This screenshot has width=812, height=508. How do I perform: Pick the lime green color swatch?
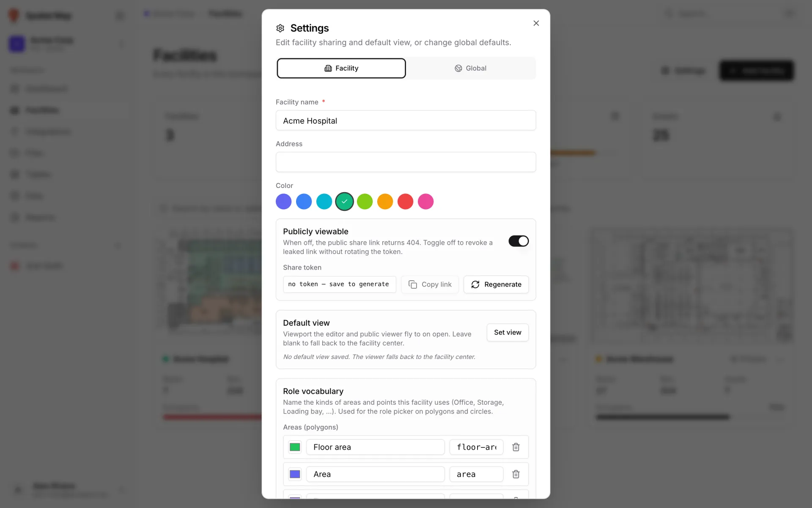[365, 202]
